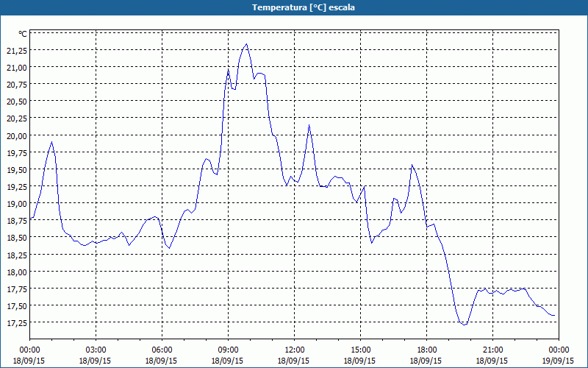Click the 17,75 y-axis value
The height and width of the screenshot is (368, 588).
(17, 289)
